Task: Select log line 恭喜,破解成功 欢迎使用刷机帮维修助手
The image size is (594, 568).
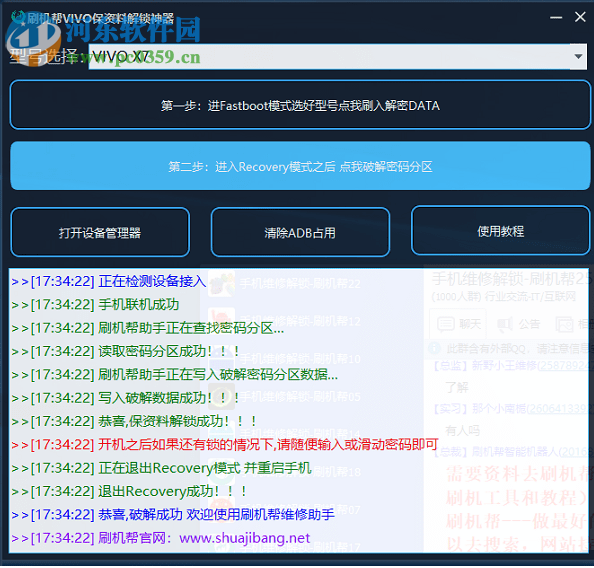Action: pos(173,515)
